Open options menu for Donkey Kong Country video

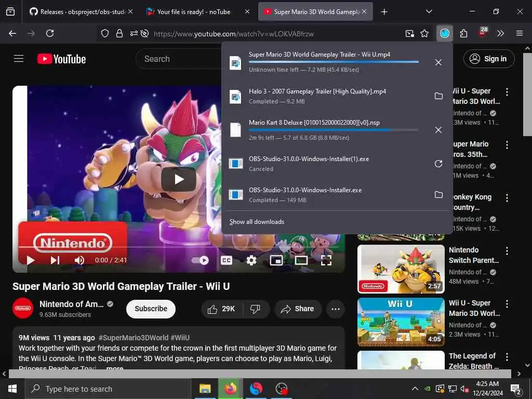507,198
